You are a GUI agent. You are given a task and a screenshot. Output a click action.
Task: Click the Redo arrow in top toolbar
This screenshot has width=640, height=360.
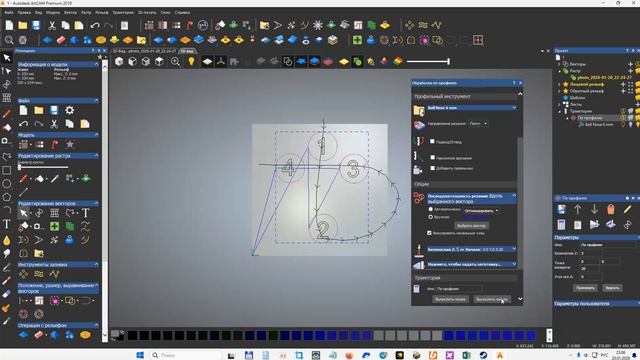click(108, 25)
